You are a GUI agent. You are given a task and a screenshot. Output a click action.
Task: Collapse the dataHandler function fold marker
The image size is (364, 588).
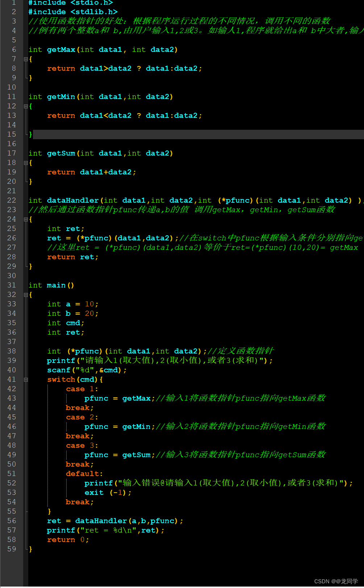pos(26,219)
